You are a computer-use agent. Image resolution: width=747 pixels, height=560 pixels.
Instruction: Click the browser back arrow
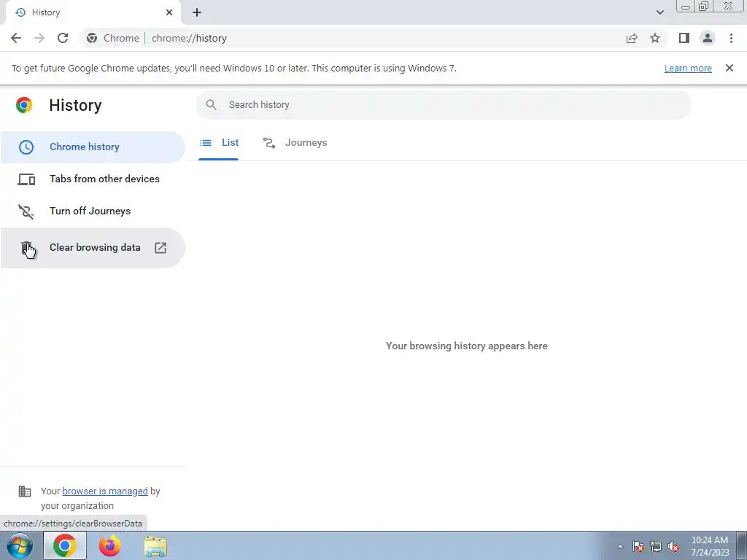(16, 38)
